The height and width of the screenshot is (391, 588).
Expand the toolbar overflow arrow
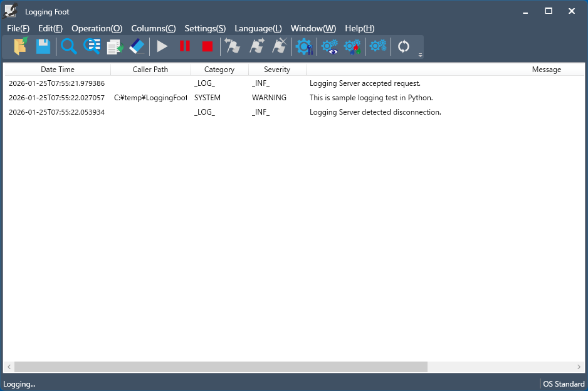pos(420,55)
